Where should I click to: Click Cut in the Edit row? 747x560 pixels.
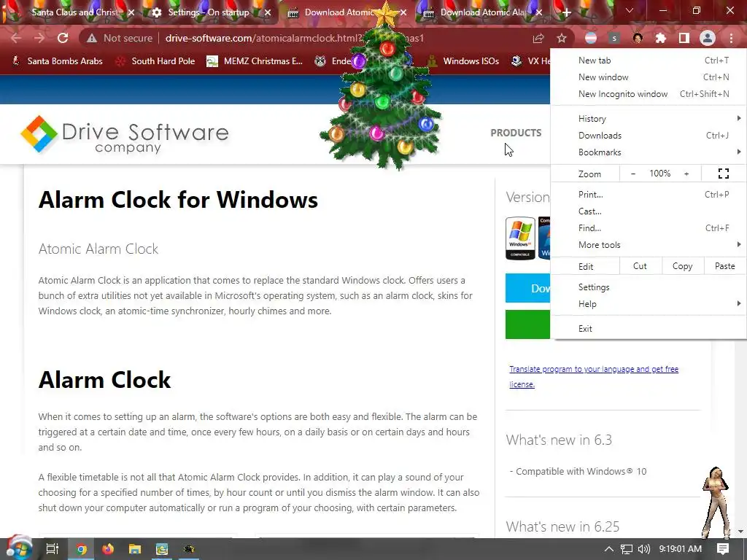coord(640,266)
